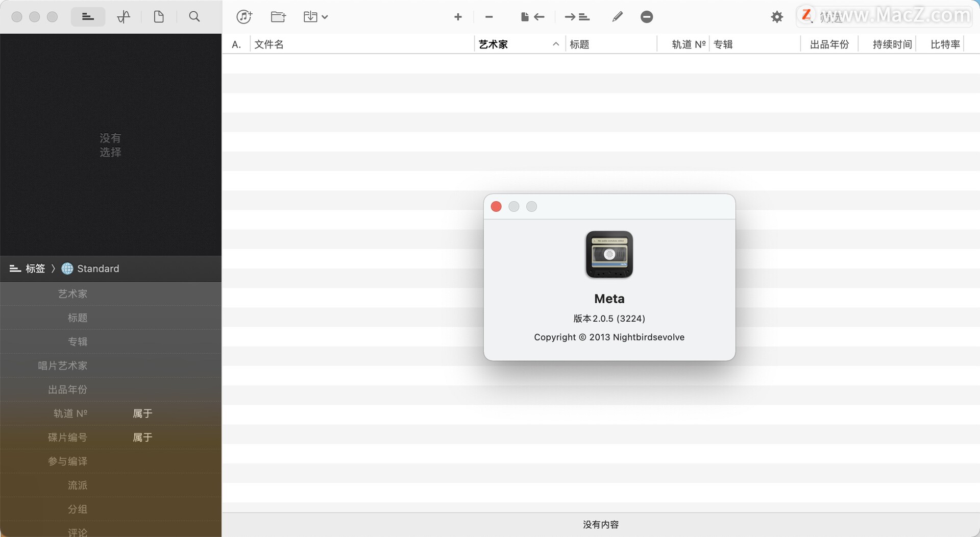Click the 轨道 Nº sidebar field
The width and height of the screenshot is (980, 537).
[111, 414]
